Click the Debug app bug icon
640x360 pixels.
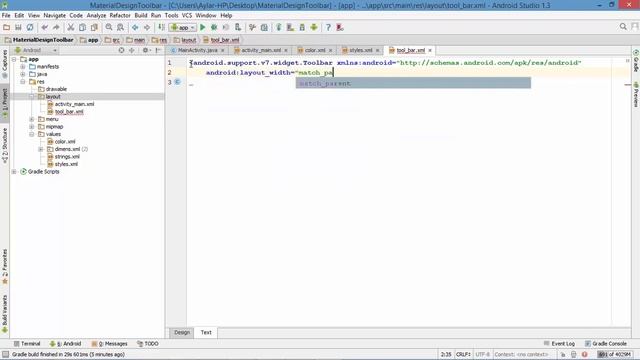point(214,27)
